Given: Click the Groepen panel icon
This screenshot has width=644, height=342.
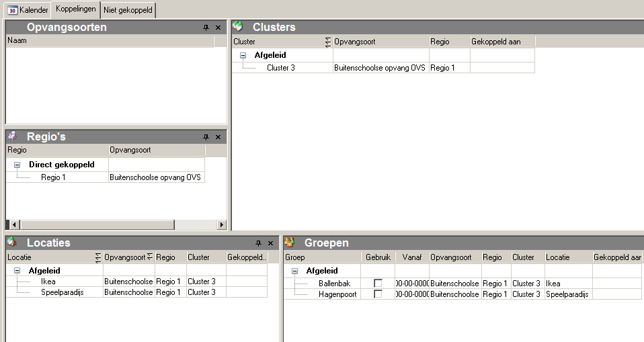Looking at the screenshot, I should click(290, 243).
